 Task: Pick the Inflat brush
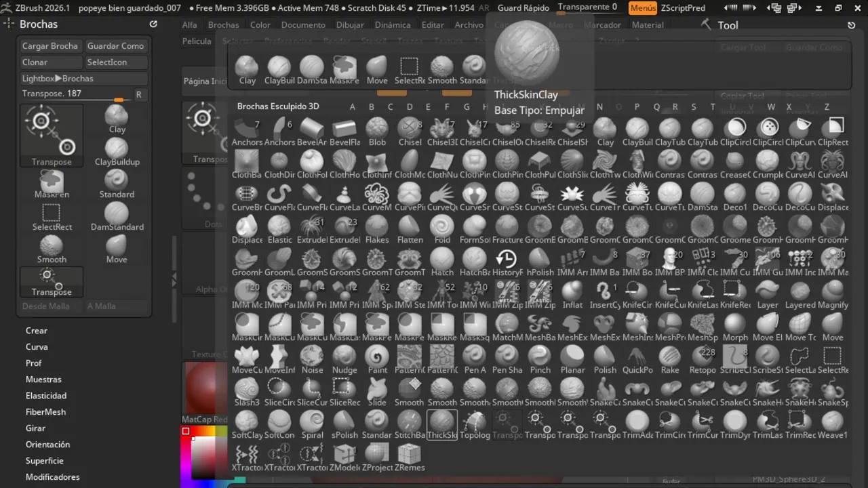click(572, 293)
